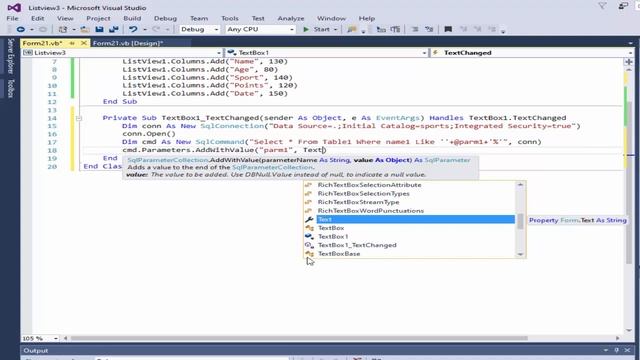Screen dimensions: 640x360
Task: Click the wrench icon beside the Text suggestion
Action: click(x=309, y=220)
